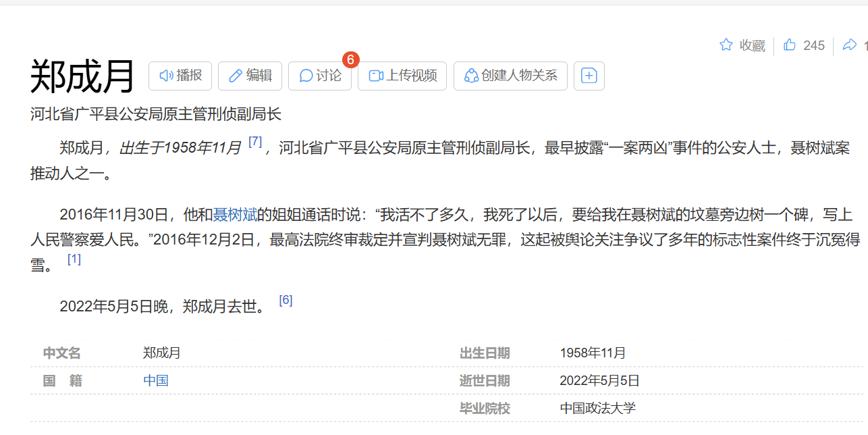Open the 编辑 edit entry button

coord(250,76)
